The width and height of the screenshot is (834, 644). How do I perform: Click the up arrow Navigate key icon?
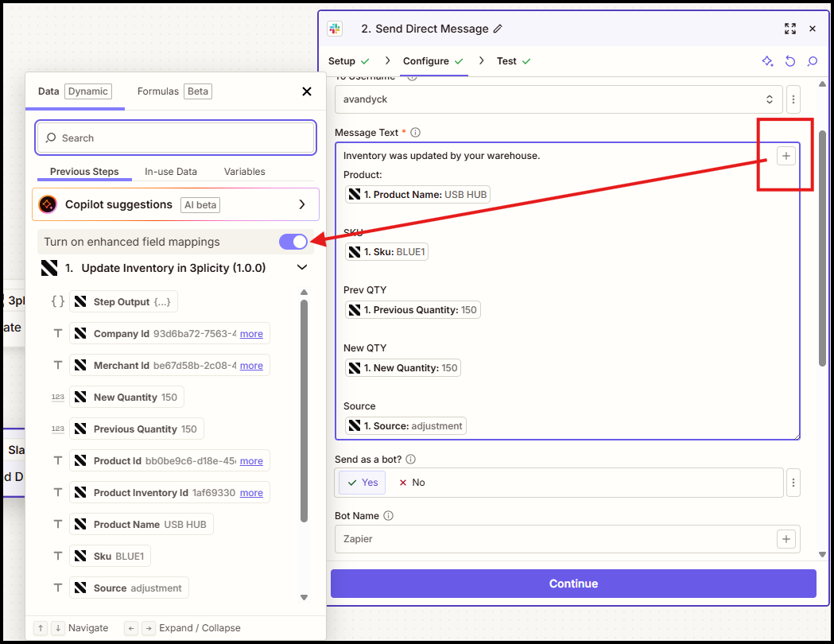41,628
